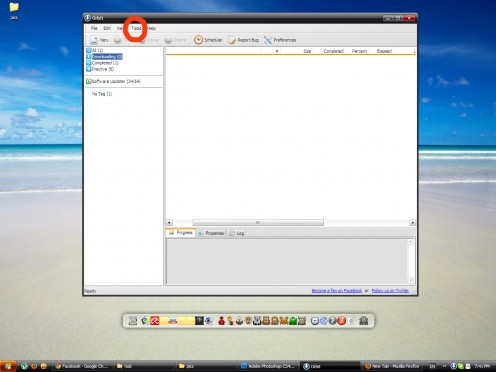Switch to the Properties tab
Image resolution: width=496 pixels, height=372 pixels.
[x=211, y=233]
